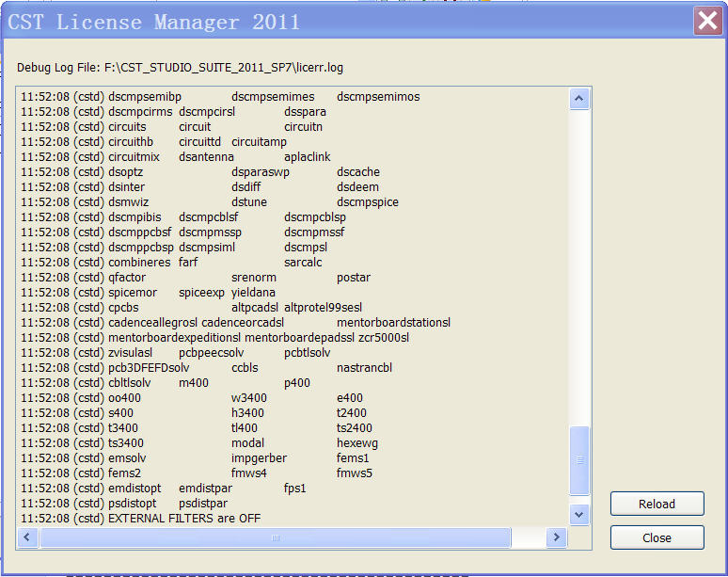728x577 pixels.
Task: Click log entry 'dscmpspice'
Action: [368, 202]
